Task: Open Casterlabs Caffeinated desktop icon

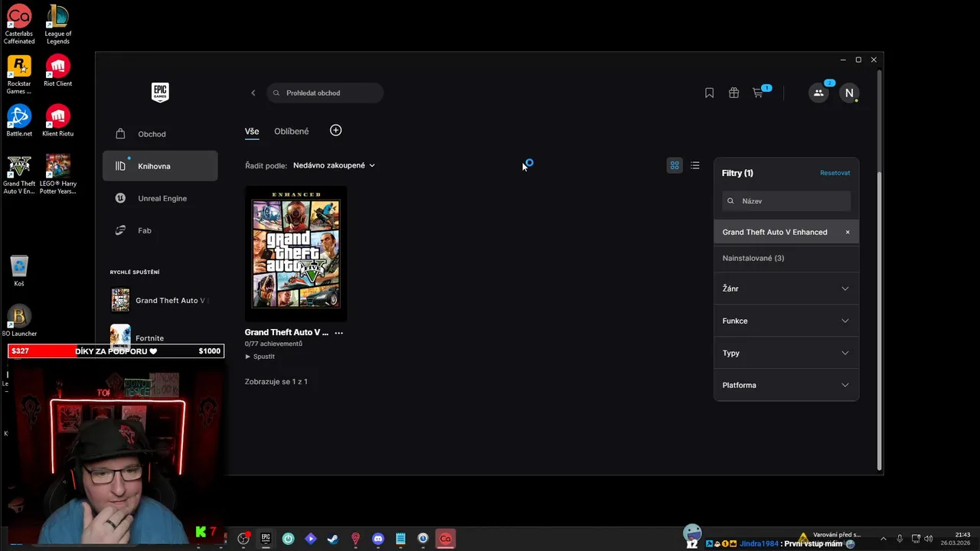Action: click(x=19, y=25)
